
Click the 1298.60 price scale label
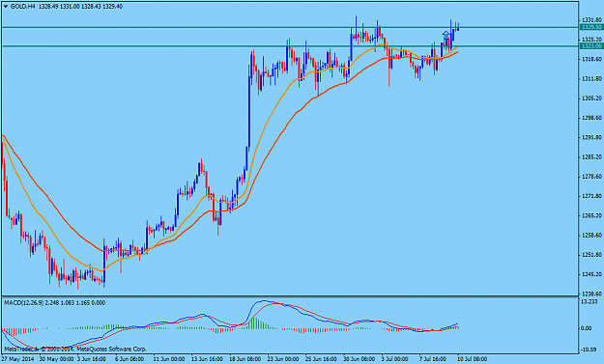click(592, 118)
